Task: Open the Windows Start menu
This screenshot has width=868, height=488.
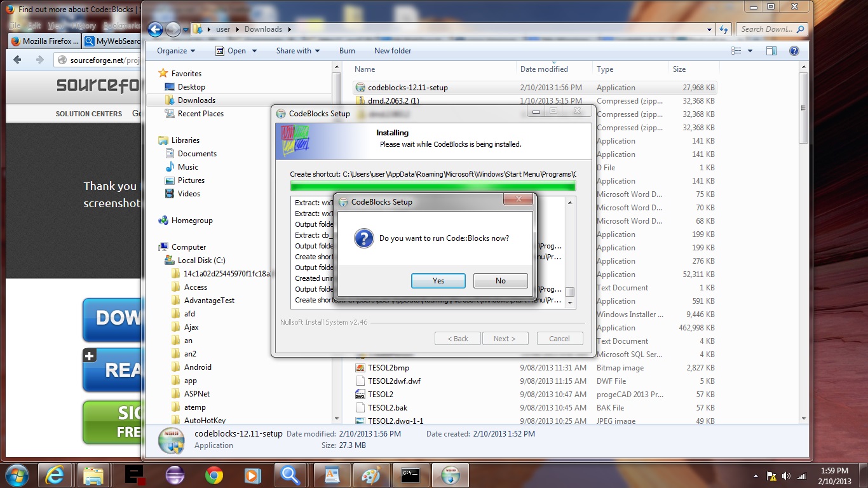Action: click(16, 474)
